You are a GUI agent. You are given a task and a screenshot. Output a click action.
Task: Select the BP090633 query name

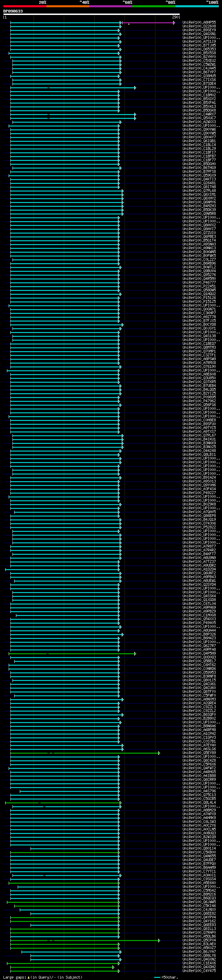click(x=13, y=11)
